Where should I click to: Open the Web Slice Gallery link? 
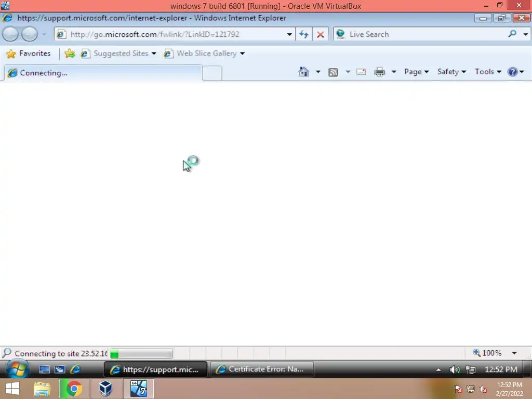point(201,54)
